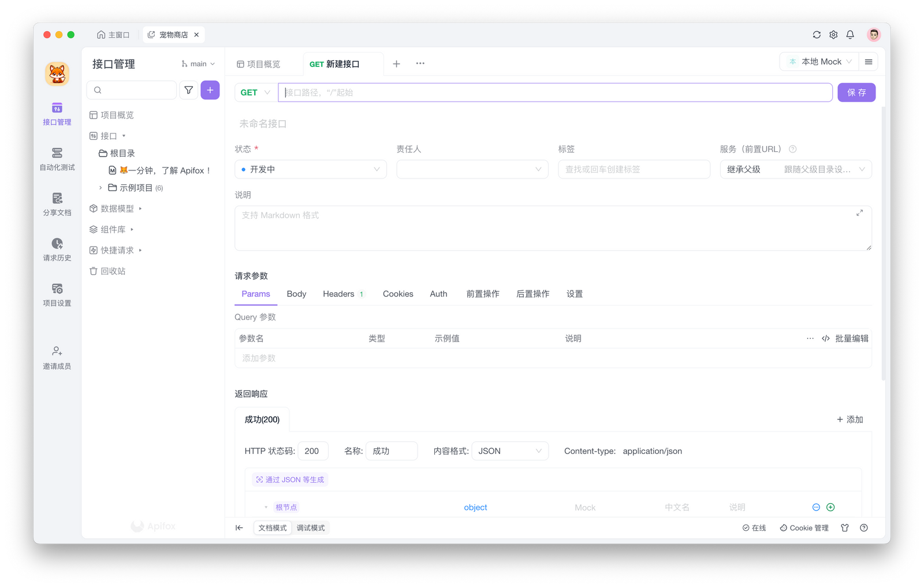
Task: Switch to the Headers request tab
Action: coord(338,293)
